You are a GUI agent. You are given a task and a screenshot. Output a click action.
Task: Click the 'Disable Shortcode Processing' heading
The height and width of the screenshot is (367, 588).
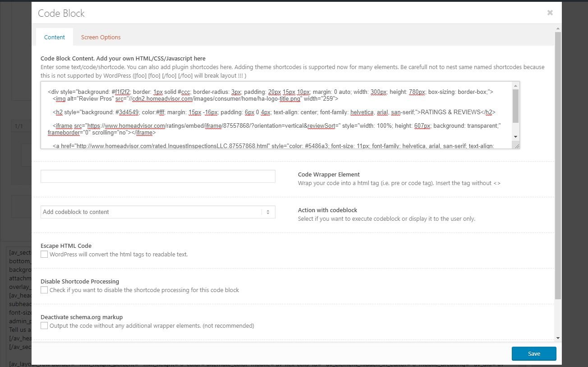click(x=80, y=281)
